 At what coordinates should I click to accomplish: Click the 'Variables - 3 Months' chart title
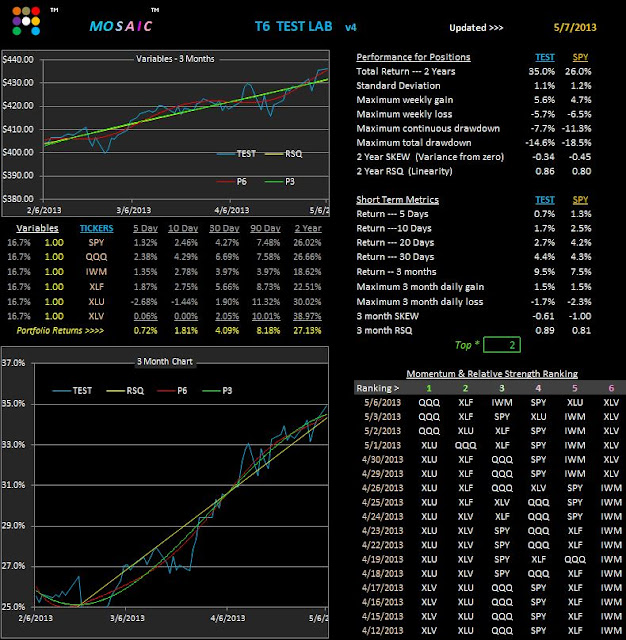tap(175, 59)
